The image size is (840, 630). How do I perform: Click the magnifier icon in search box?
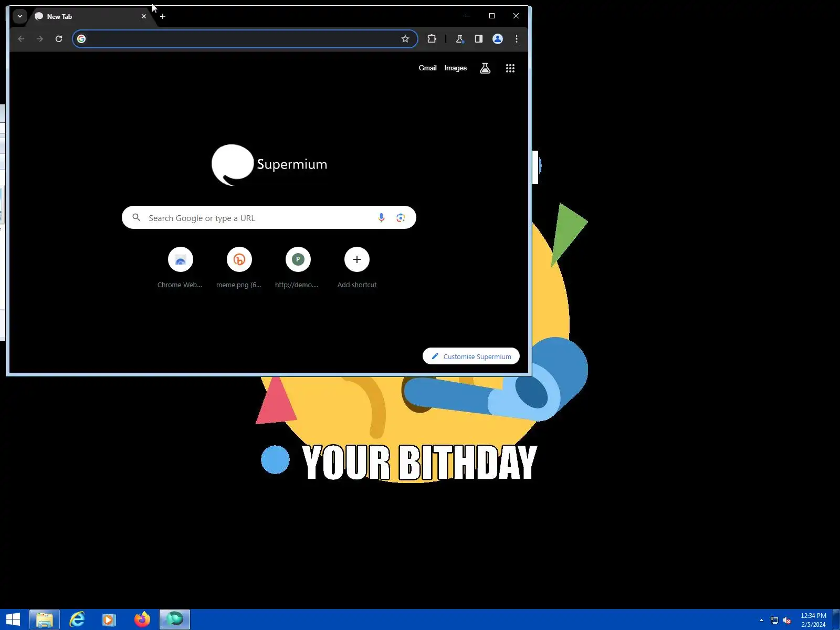[x=136, y=217]
